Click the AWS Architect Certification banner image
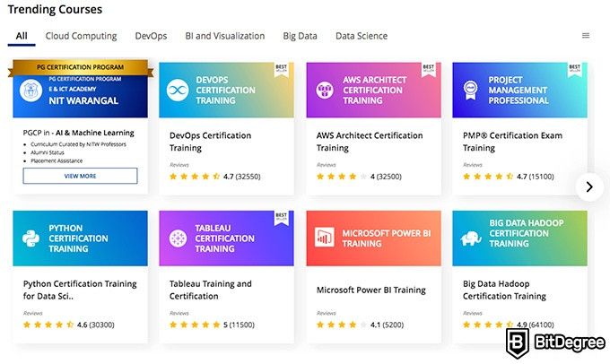 [373, 90]
